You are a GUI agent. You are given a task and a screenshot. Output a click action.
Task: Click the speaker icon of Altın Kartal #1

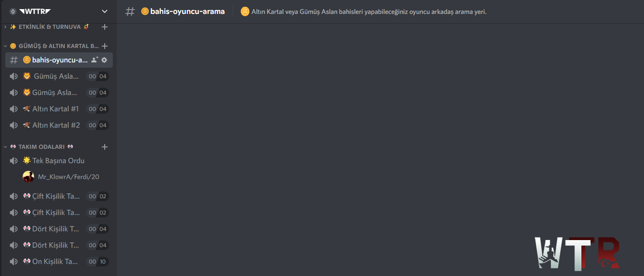[x=14, y=109]
